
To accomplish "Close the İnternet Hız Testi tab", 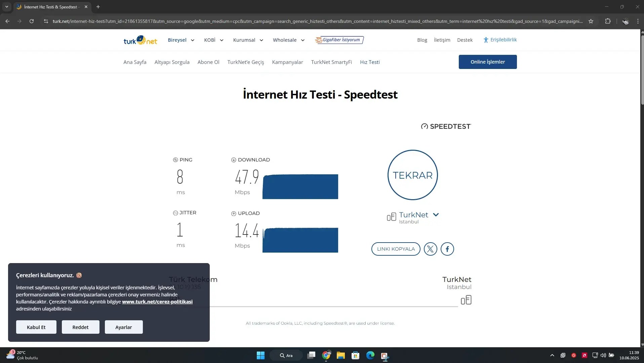I will click(86, 7).
